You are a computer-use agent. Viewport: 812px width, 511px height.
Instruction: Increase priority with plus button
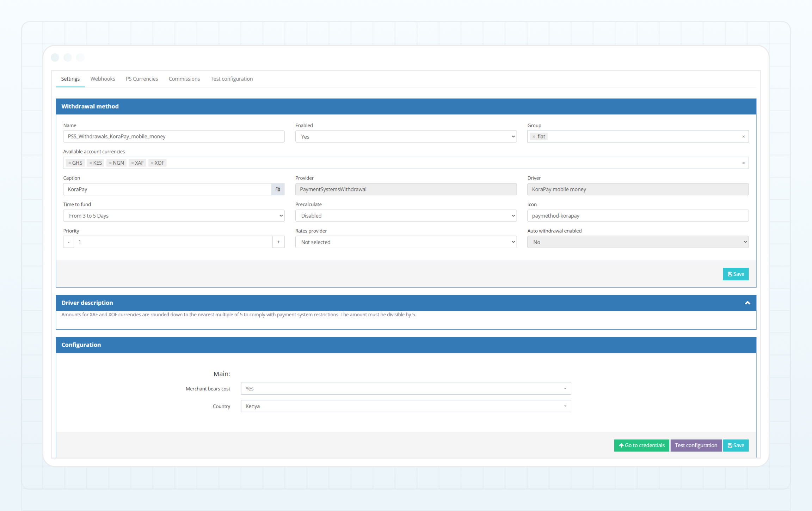point(278,242)
